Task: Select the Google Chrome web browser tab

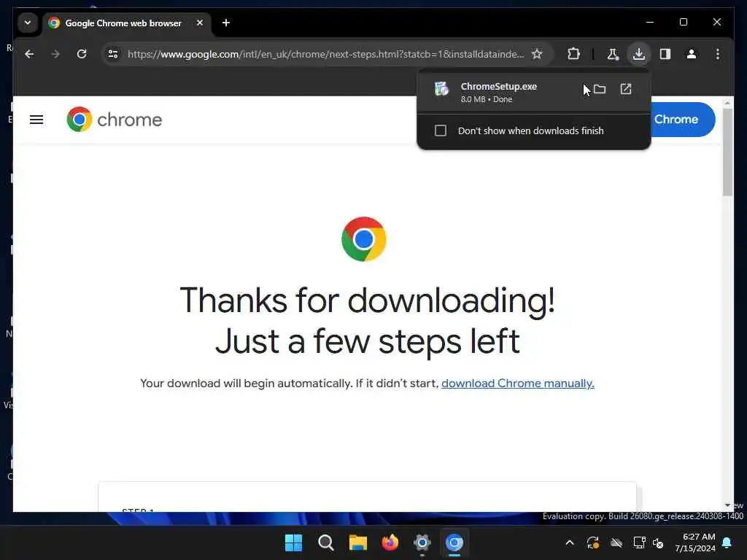Action: (x=123, y=23)
